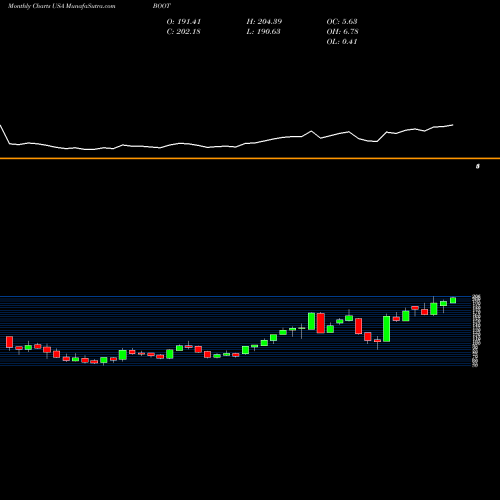Viewport: 500px width, 500px height.
Task: Click the end point of the white line
Action: (x=453, y=125)
